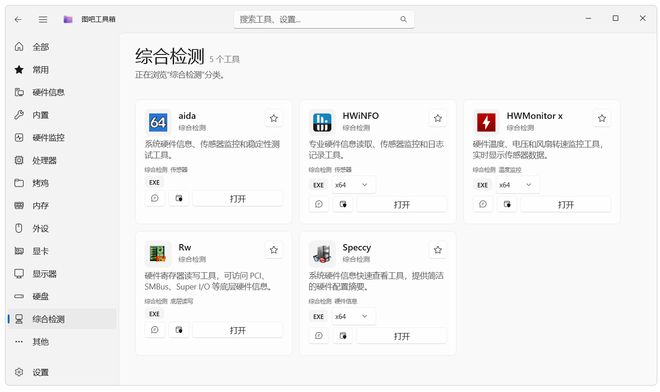The image size is (660, 392).
Task: Open the hamburger navigation menu
Action: [x=43, y=19]
